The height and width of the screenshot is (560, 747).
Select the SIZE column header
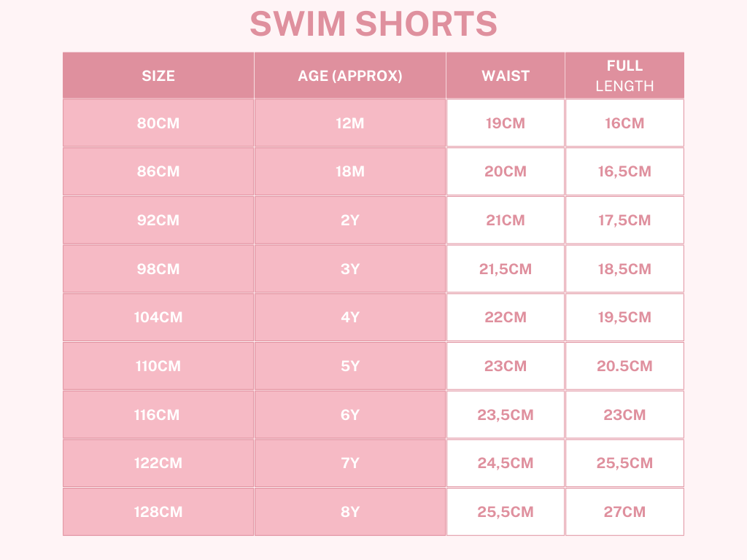(158, 76)
